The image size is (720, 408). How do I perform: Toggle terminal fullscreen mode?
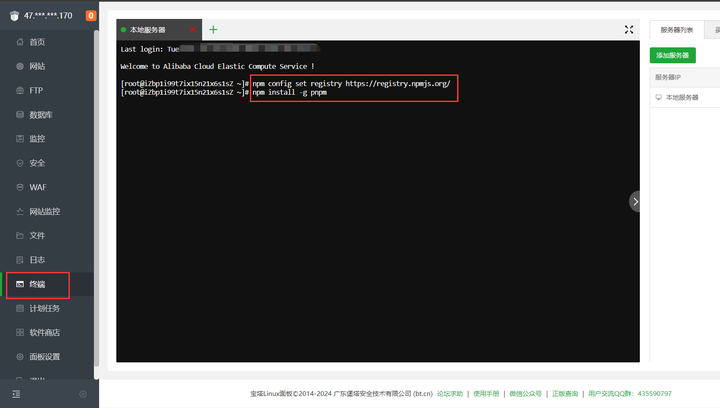628,30
